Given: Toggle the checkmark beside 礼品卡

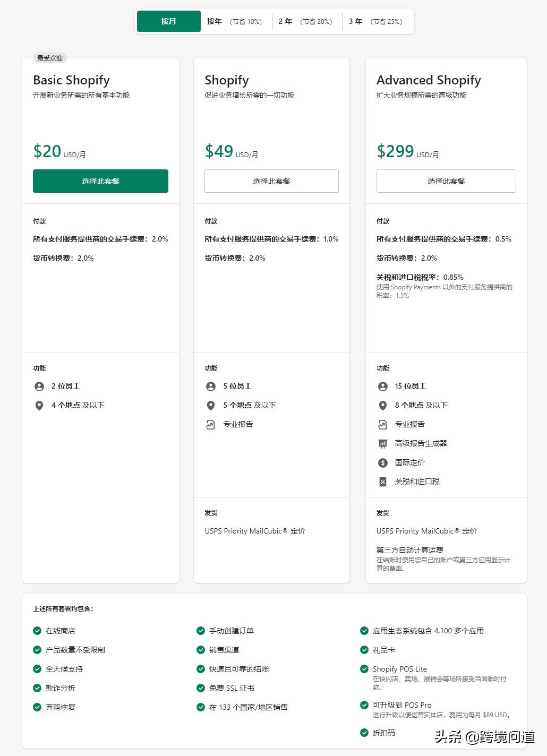Looking at the screenshot, I should coord(363,649).
